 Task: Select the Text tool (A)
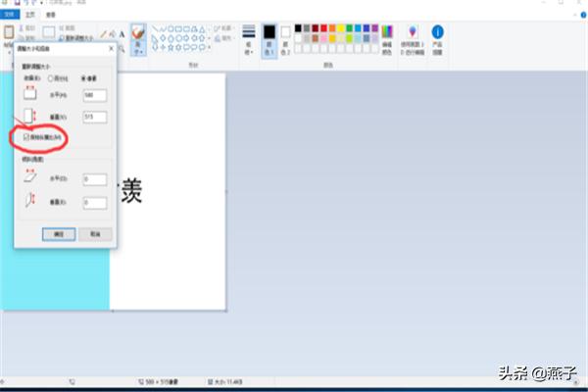[x=122, y=34]
